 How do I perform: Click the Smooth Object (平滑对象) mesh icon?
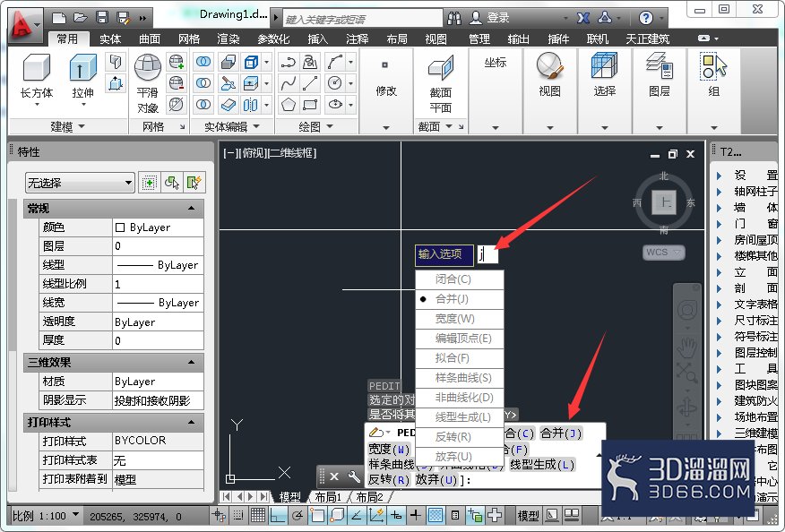148,67
